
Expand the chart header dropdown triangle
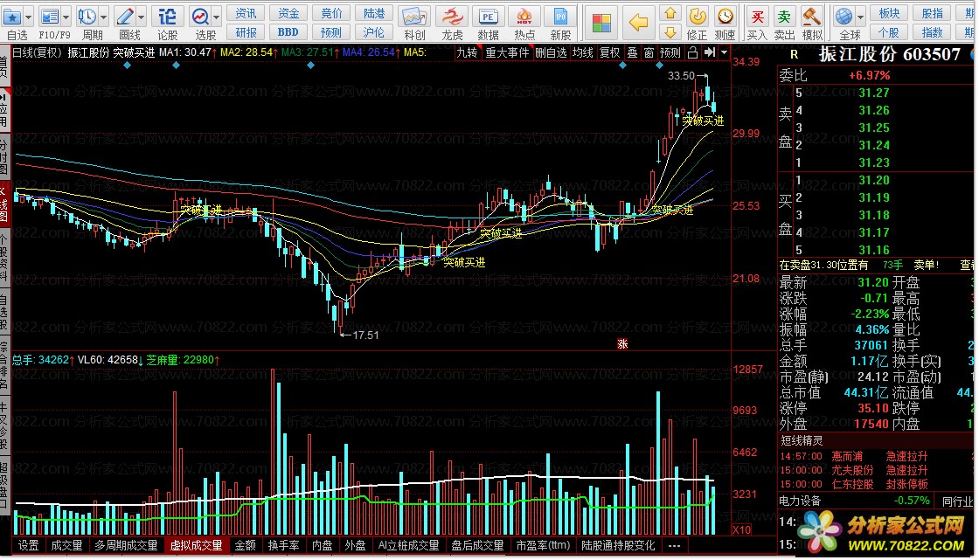pos(725,53)
